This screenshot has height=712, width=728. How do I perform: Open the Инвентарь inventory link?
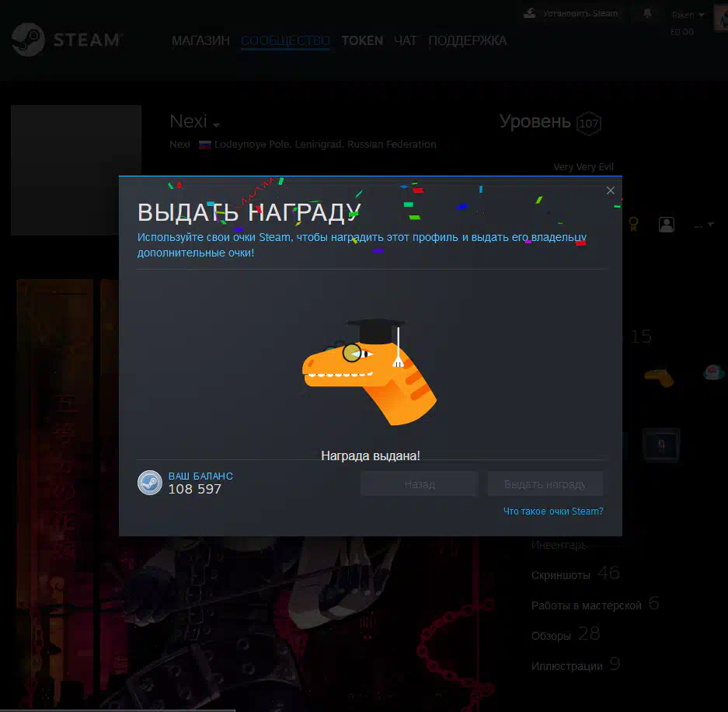click(x=559, y=545)
